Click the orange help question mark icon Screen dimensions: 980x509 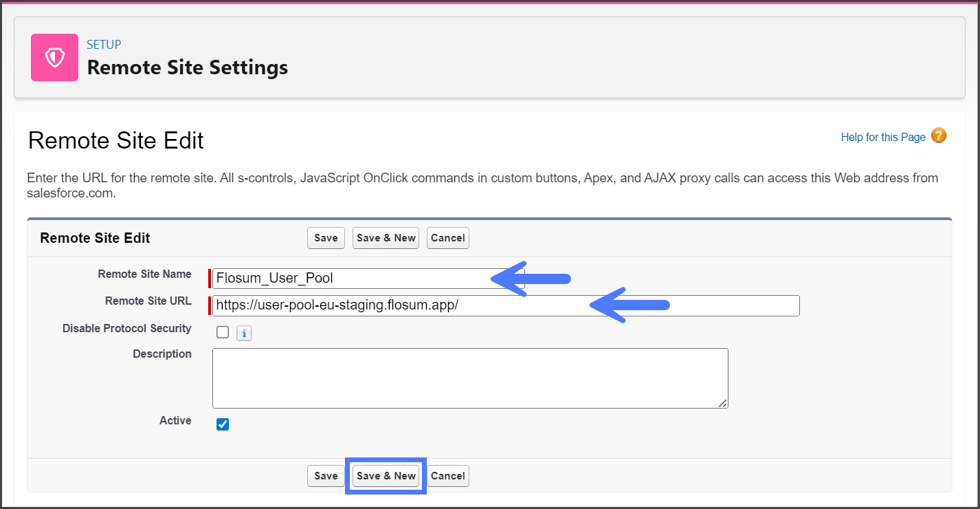938,136
